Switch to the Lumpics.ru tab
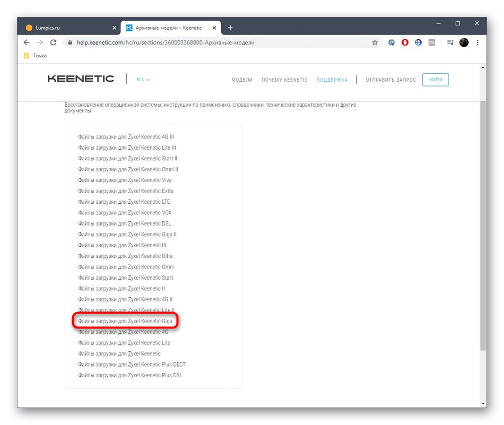This screenshot has height=425, width=504. pyautogui.click(x=71, y=28)
